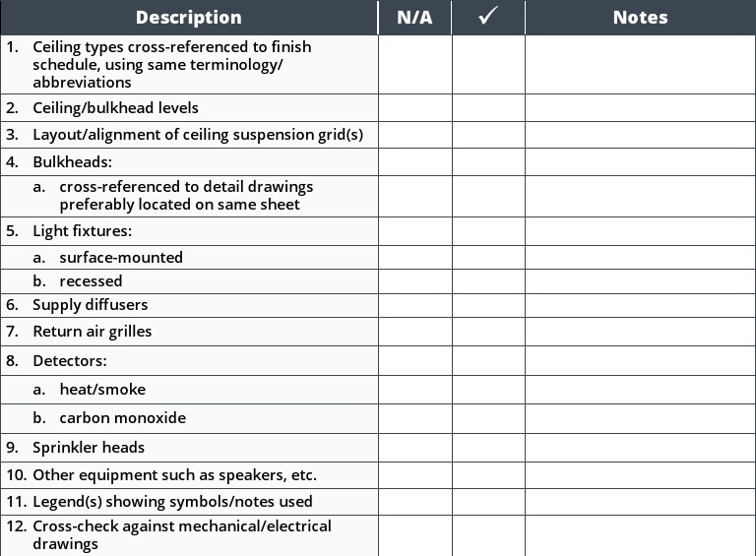The height and width of the screenshot is (556, 756).
Task: Select the Notes cell for bulkhead cross-reference row
Action: (640, 196)
